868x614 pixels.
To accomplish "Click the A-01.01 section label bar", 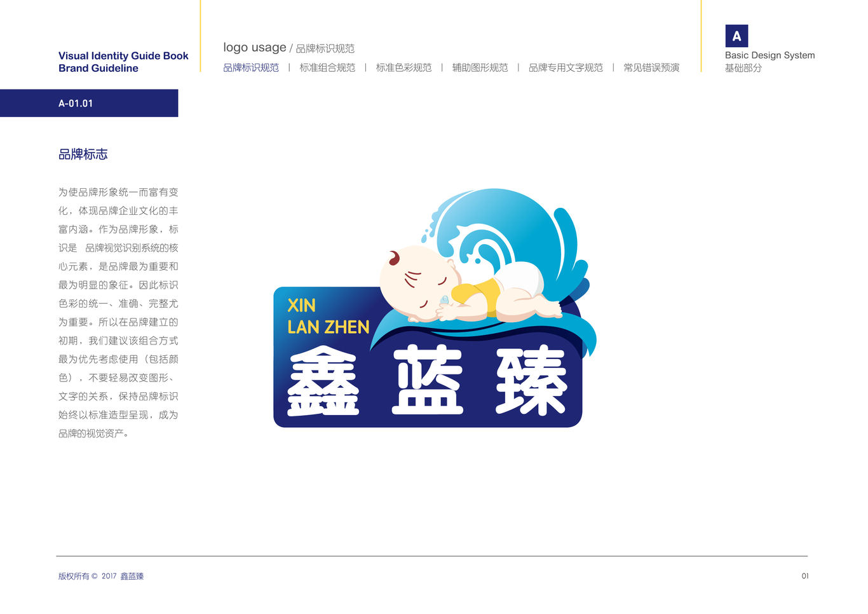I will [89, 103].
